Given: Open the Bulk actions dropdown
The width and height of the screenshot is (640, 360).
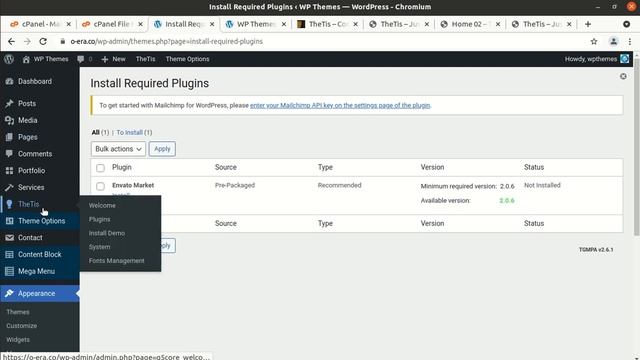Looking at the screenshot, I should click(118, 149).
